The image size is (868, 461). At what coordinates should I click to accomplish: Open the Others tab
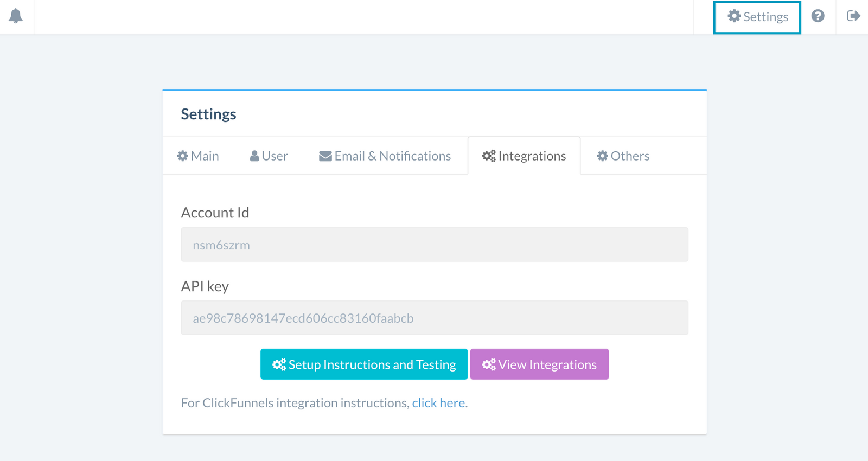[x=623, y=156]
